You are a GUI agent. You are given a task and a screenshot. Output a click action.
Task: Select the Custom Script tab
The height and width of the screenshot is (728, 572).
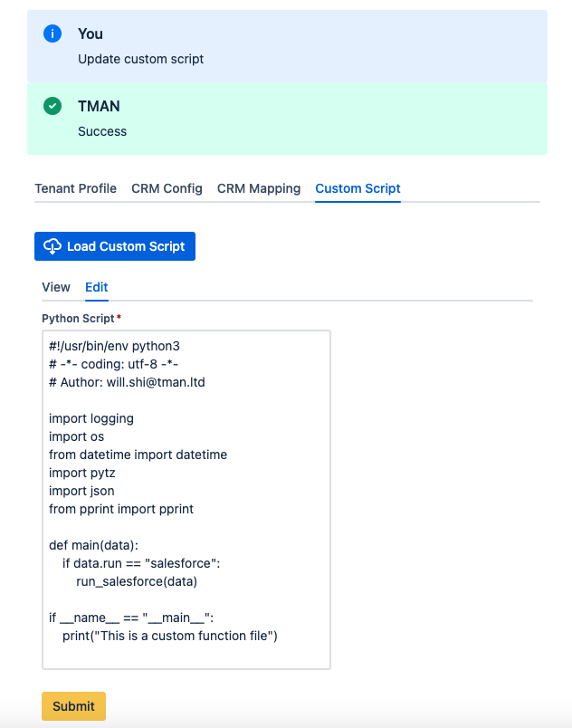coord(357,188)
